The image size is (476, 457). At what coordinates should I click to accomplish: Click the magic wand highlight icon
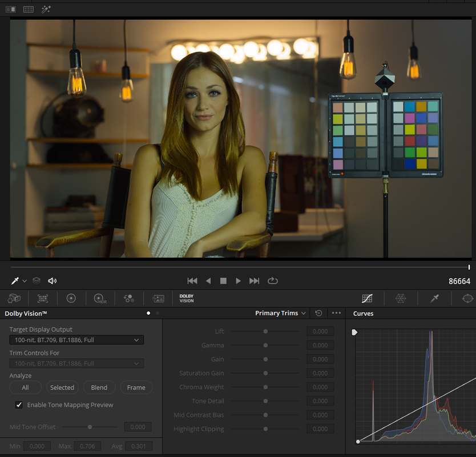(x=46, y=9)
